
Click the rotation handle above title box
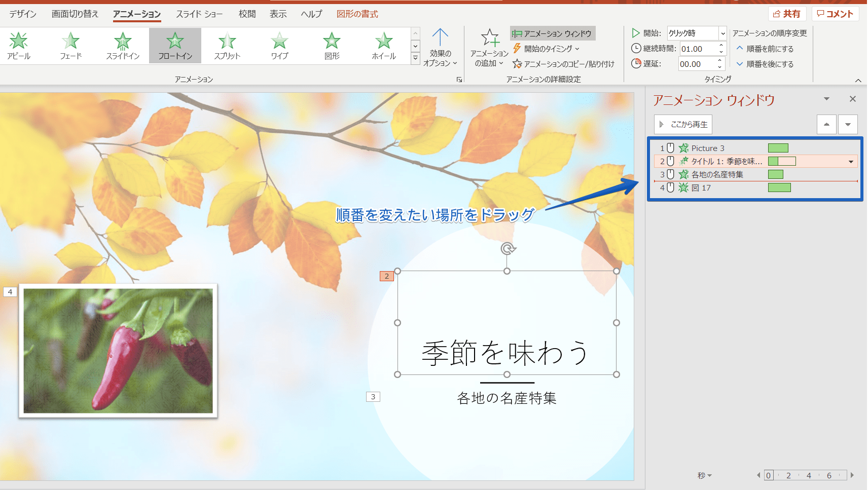click(508, 248)
